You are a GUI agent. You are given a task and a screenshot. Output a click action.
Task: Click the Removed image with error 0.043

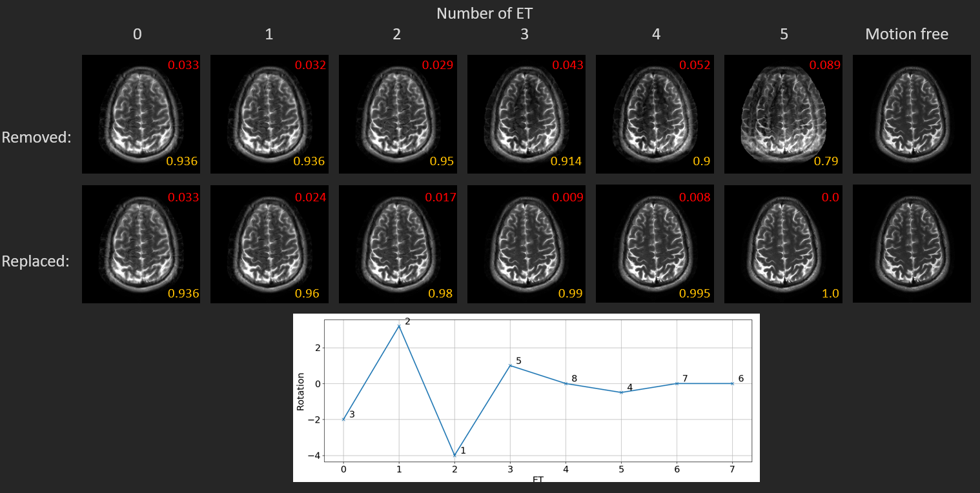coord(526,114)
